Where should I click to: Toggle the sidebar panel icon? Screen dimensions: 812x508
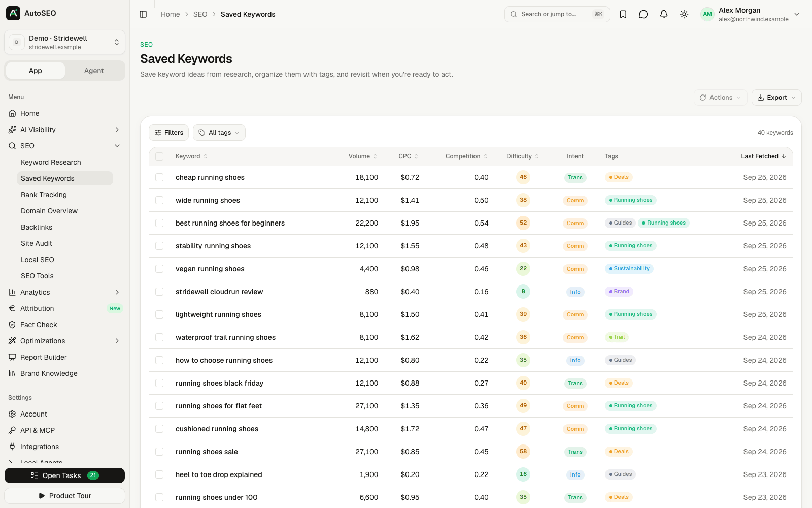(x=143, y=14)
